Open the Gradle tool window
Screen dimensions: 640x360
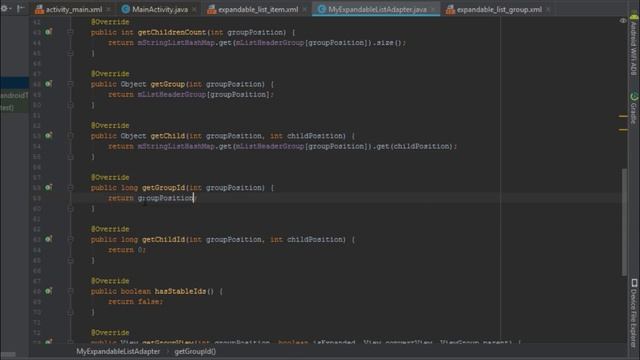point(634,108)
